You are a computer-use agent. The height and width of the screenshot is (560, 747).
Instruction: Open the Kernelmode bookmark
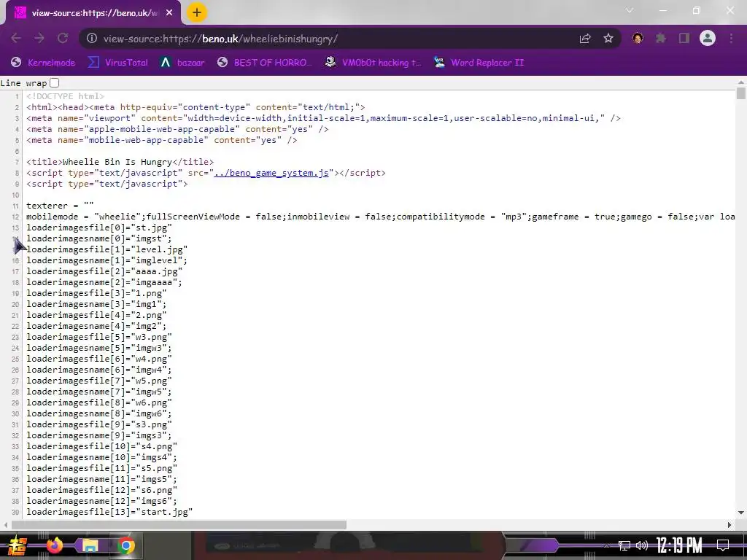43,63
